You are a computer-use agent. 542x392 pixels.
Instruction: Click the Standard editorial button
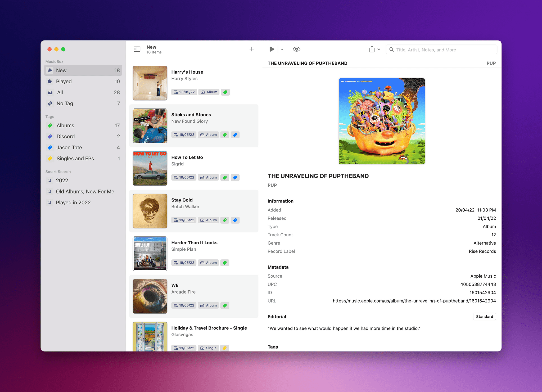pos(484,316)
